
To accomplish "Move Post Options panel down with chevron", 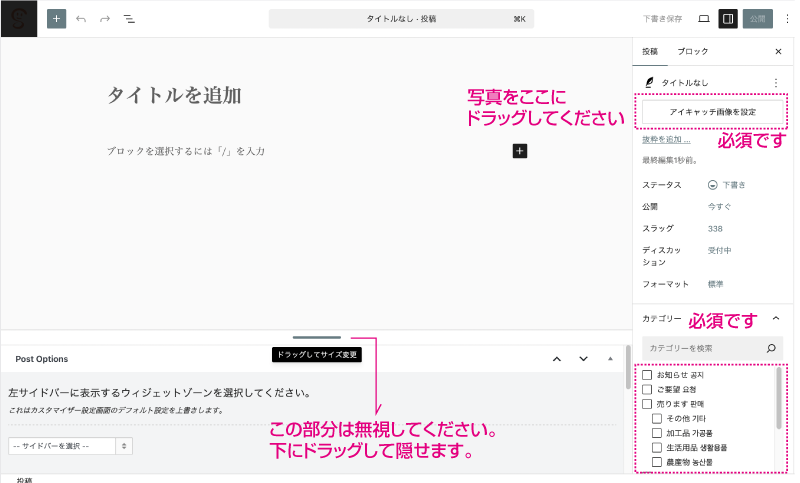I will (584, 359).
